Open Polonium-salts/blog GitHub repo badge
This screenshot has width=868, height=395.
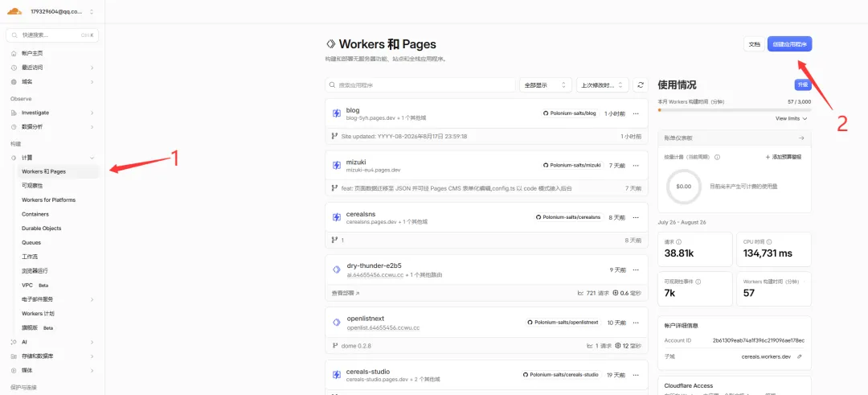[x=570, y=113]
